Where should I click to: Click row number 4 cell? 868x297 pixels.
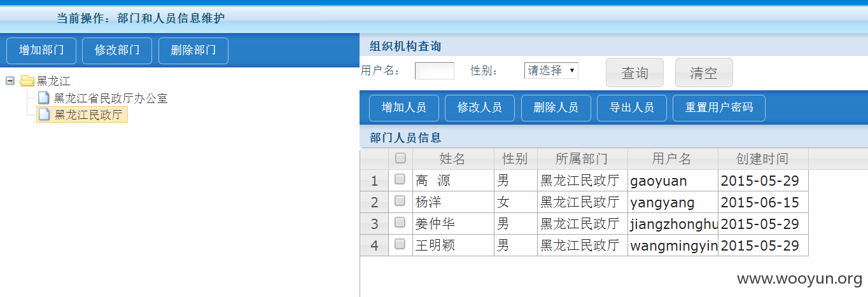pyautogui.click(x=374, y=245)
